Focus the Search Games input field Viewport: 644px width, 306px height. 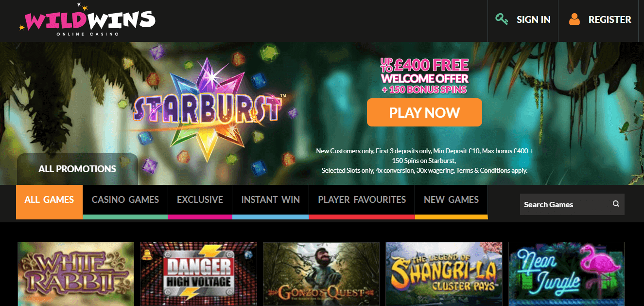click(x=565, y=204)
